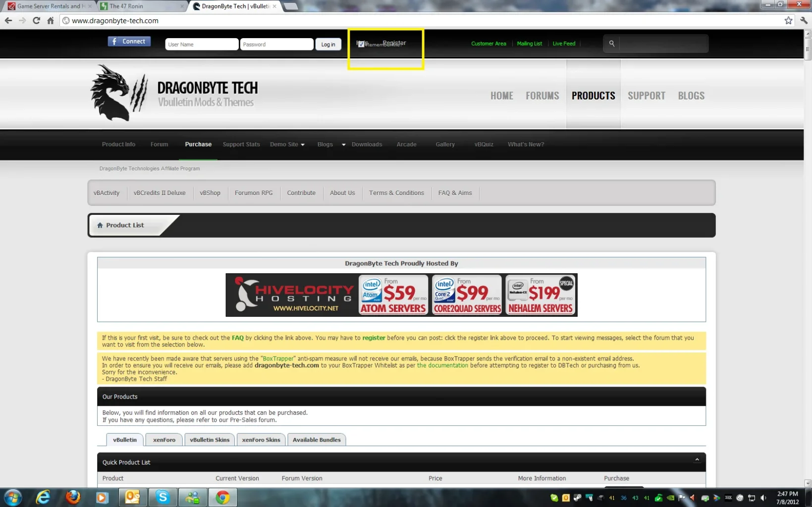Open the register link in notice
812x507 pixels.
point(374,338)
